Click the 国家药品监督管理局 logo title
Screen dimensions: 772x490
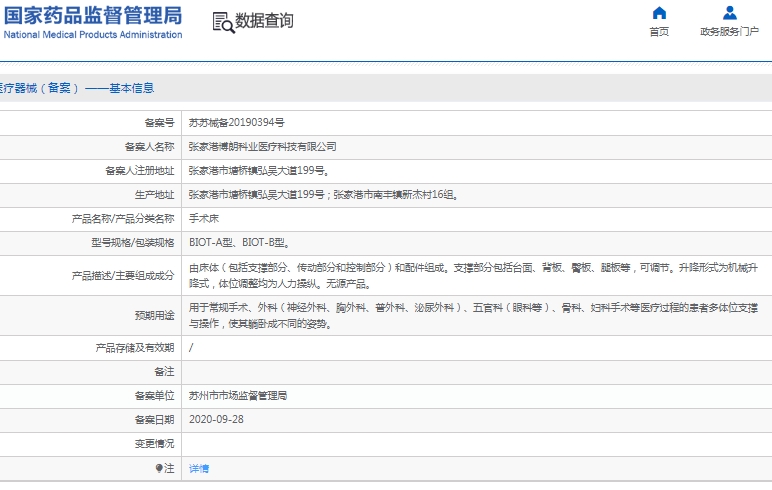click(x=93, y=15)
